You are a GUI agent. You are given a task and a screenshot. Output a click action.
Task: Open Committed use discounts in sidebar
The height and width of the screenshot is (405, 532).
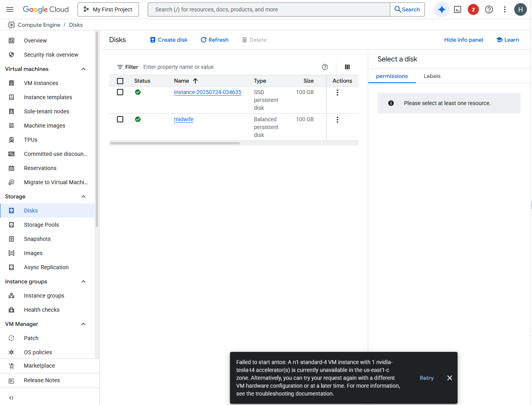pyautogui.click(x=47, y=154)
